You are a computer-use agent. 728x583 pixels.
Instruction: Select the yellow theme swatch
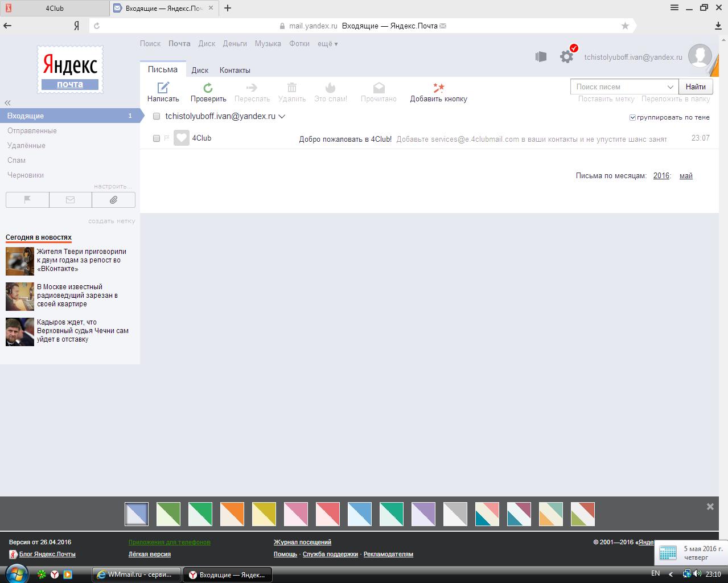264,514
